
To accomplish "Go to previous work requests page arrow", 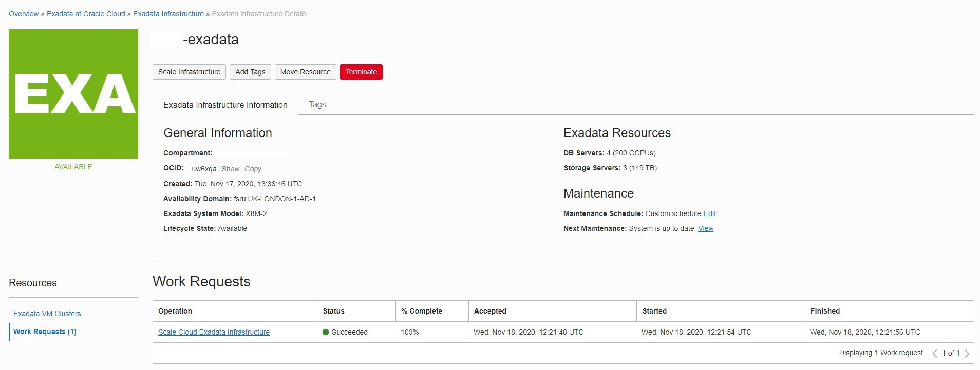I will 935,354.
